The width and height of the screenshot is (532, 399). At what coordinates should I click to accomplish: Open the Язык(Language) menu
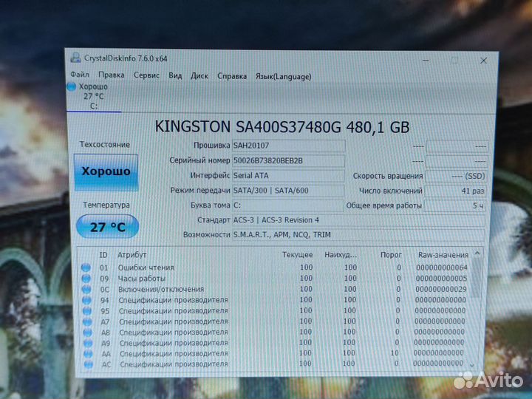tap(283, 77)
